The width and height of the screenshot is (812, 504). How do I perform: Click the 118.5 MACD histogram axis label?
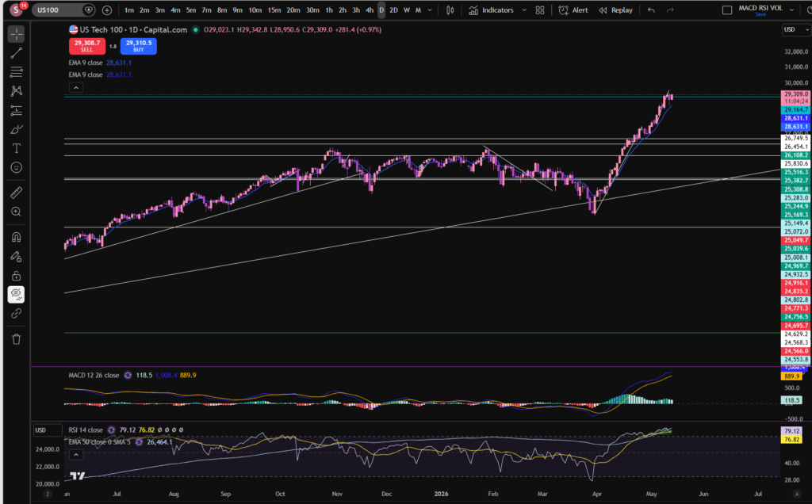pos(792,400)
